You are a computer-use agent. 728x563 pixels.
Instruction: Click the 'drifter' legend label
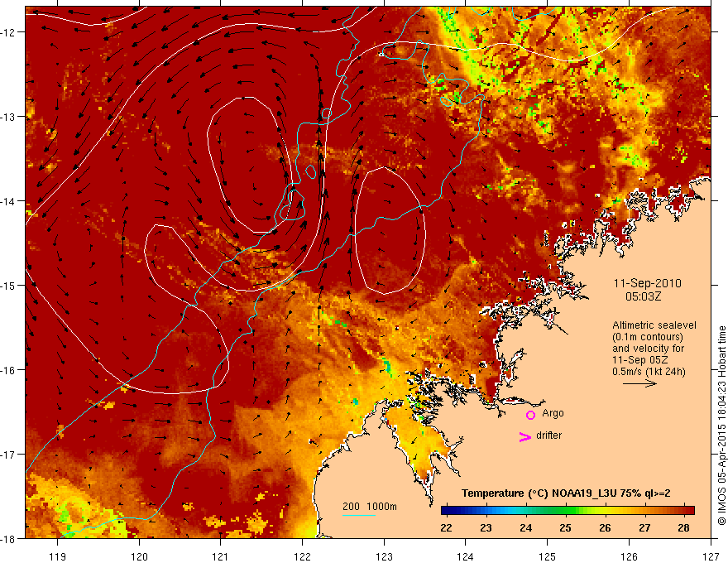tap(548, 435)
